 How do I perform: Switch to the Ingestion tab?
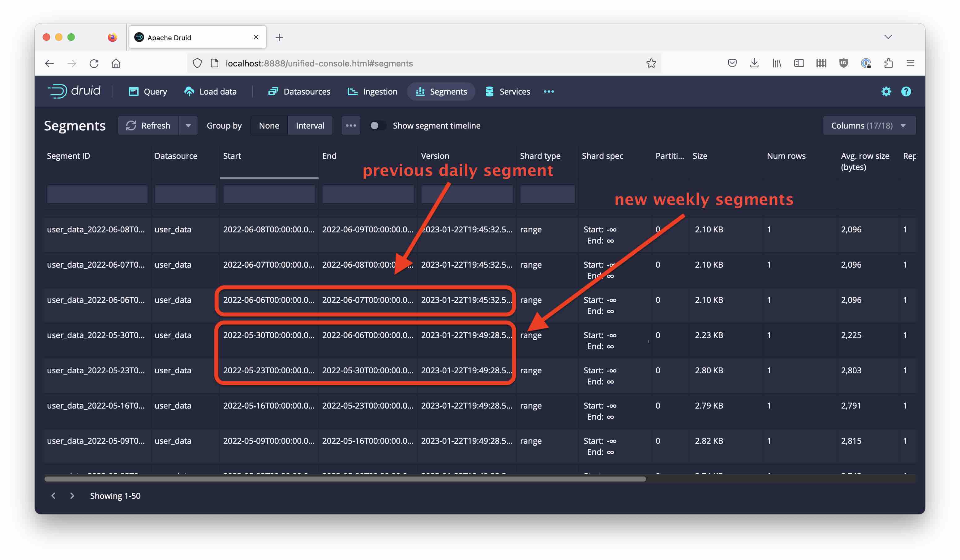[x=373, y=91]
